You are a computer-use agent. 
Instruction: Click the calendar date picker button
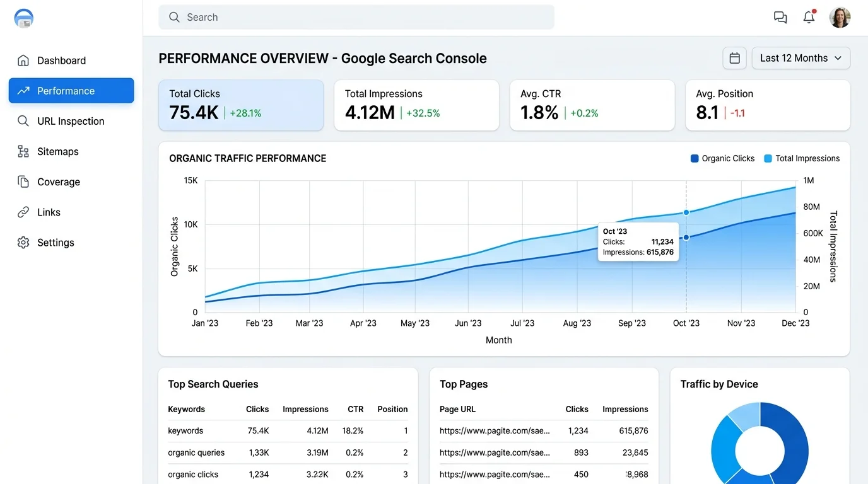click(x=734, y=58)
